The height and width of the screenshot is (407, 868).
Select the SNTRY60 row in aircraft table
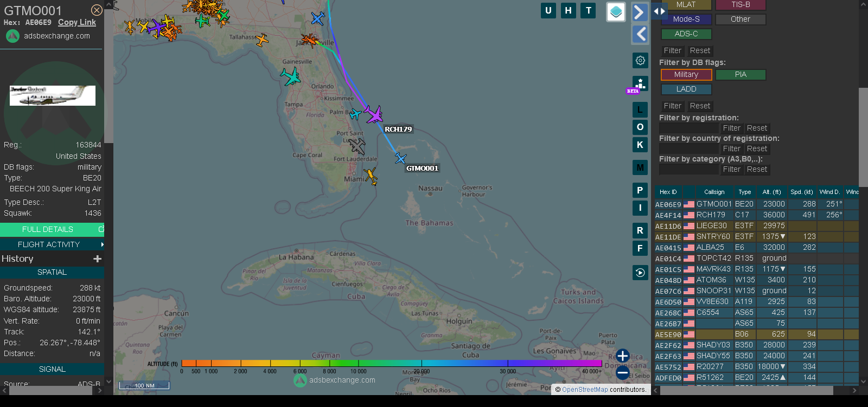click(x=756, y=236)
